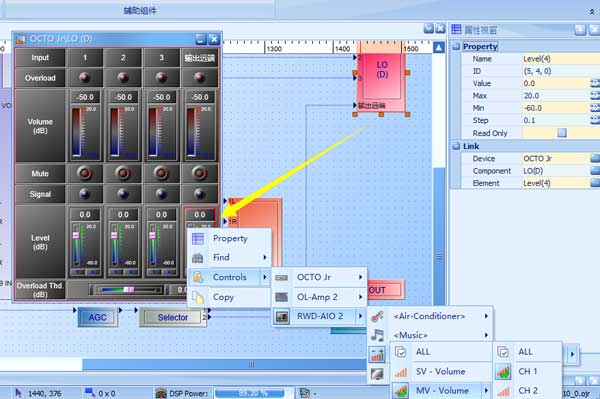600x399 pixels.
Task: Expand the OCTO Jr submenu arrow
Action: pos(360,277)
